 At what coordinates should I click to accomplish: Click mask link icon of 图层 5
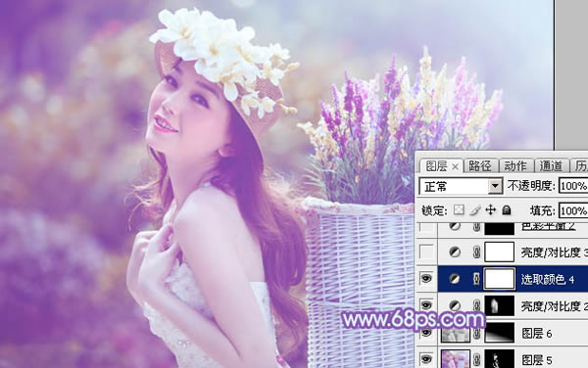476,360
